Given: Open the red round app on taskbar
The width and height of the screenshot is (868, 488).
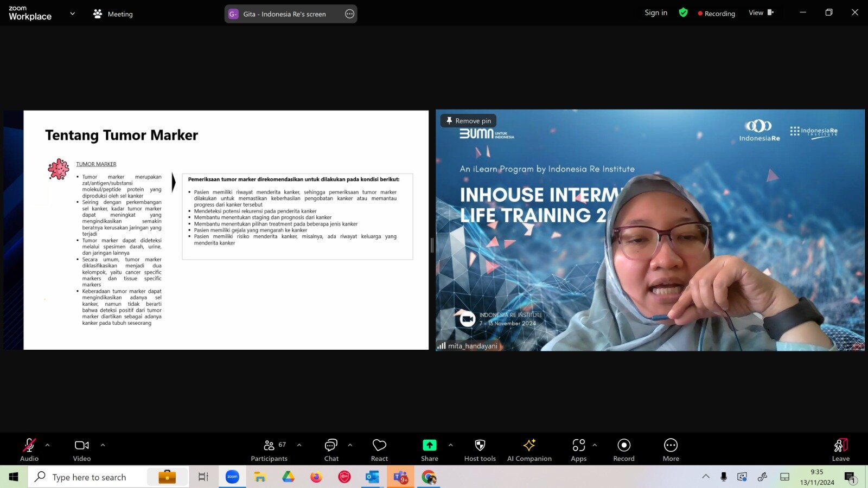Looking at the screenshot, I should [344, 477].
